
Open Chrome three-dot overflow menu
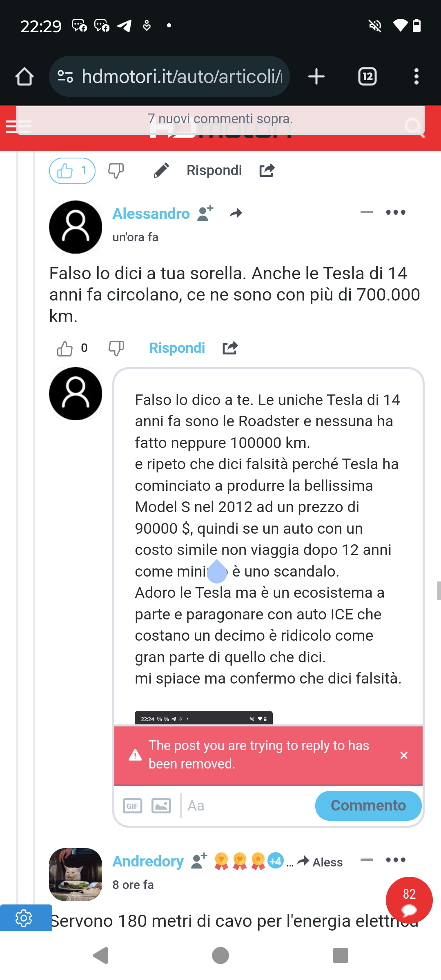[x=416, y=76]
